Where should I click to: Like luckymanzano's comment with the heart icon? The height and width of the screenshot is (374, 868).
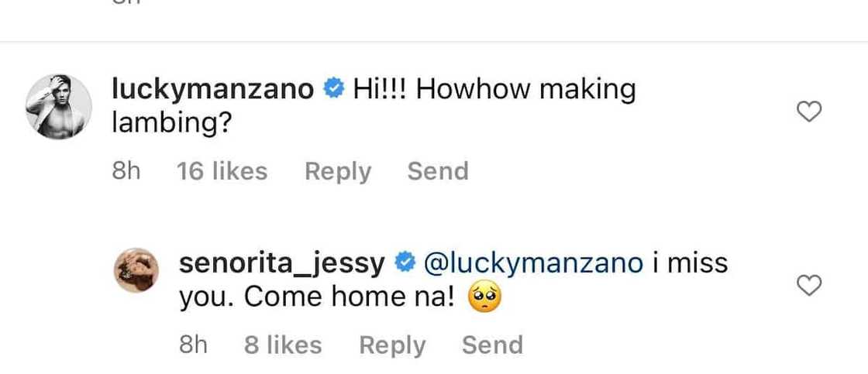[x=809, y=112]
